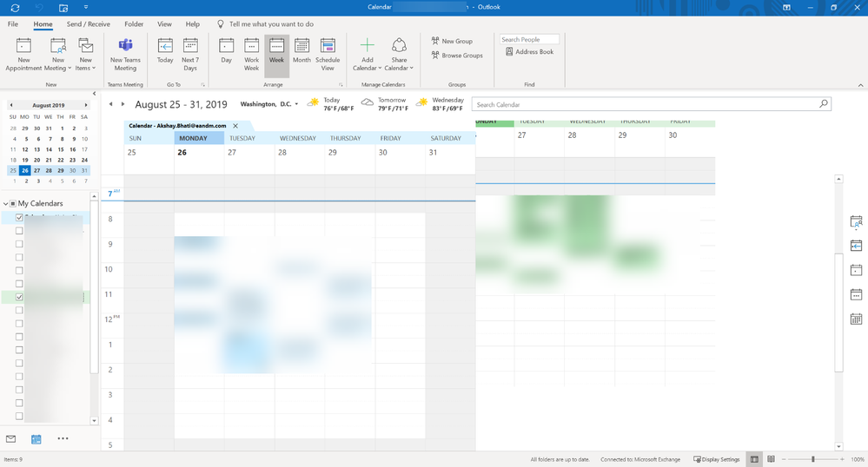Viewport: 868px width, 467px height.
Task: Click the MONDAY column header
Action: pos(199,138)
